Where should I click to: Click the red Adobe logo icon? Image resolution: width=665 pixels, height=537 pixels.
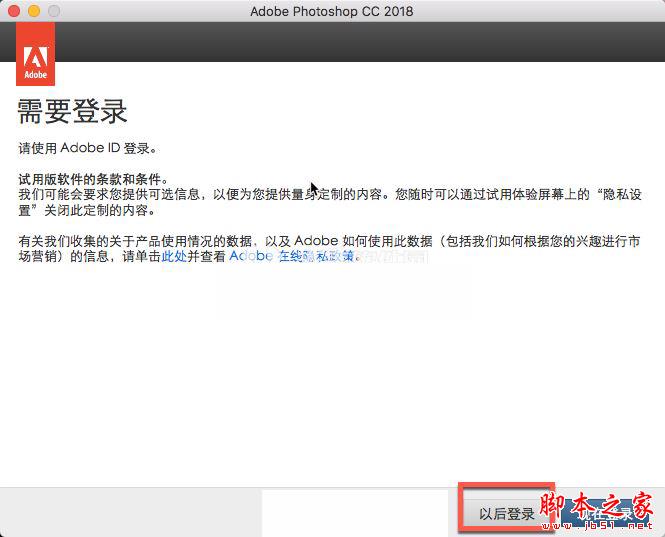36,54
